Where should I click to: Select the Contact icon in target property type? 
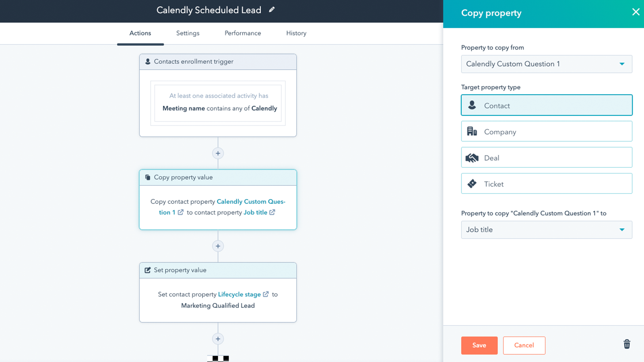coord(472,105)
